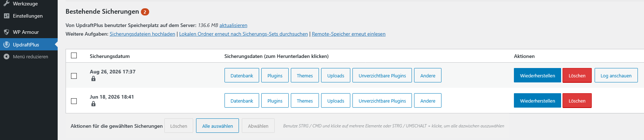Click the Bestehende Sicherungen heading
644x140 pixels.
(x=102, y=12)
